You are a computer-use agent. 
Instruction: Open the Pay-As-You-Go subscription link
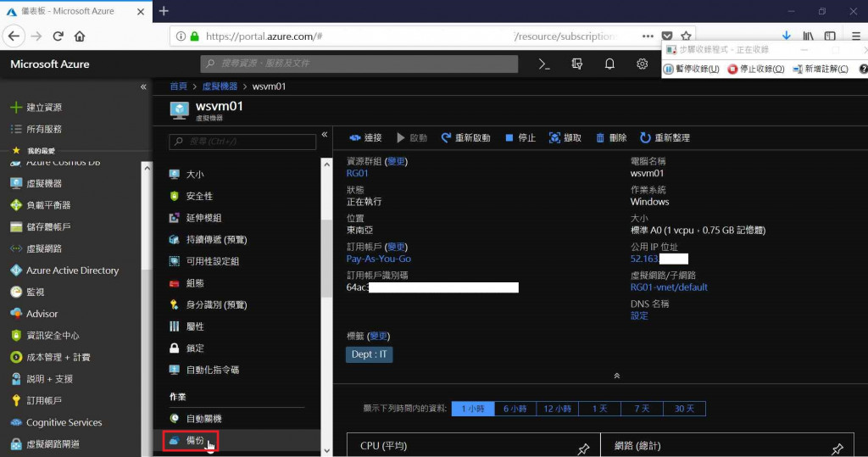tap(379, 259)
